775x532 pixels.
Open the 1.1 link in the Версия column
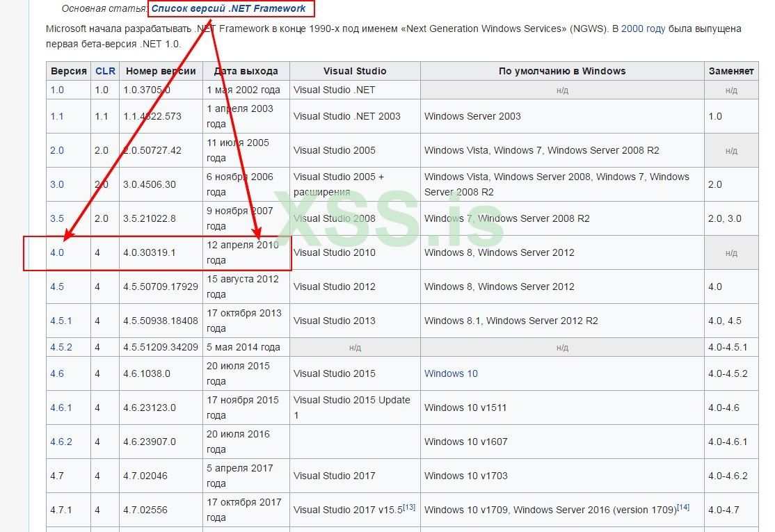tap(57, 116)
